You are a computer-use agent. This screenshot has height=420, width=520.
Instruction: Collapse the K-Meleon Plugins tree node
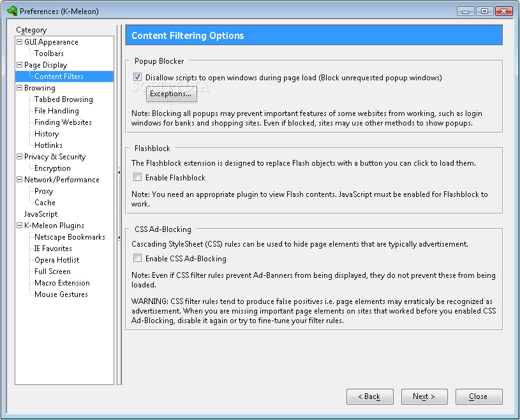pos(20,225)
